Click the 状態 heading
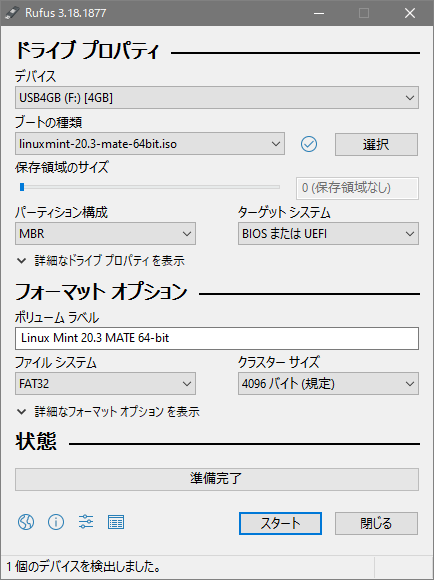 36,441
